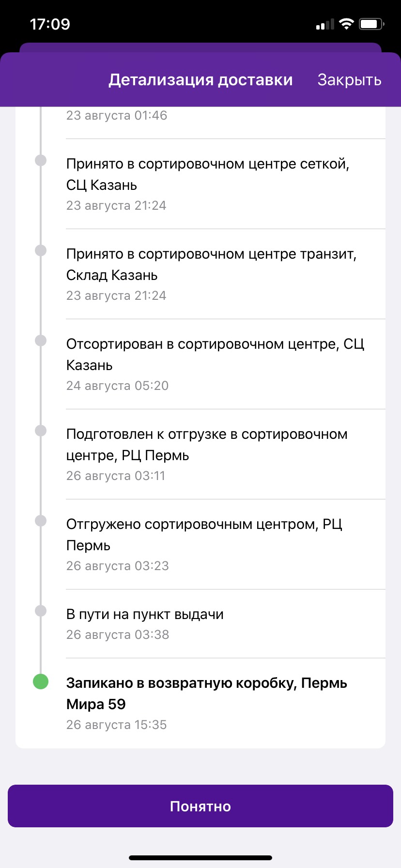Open the Запикано в возвратную коробку, Пермь Мира 59 entry
401x868 pixels.
coord(226,703)
